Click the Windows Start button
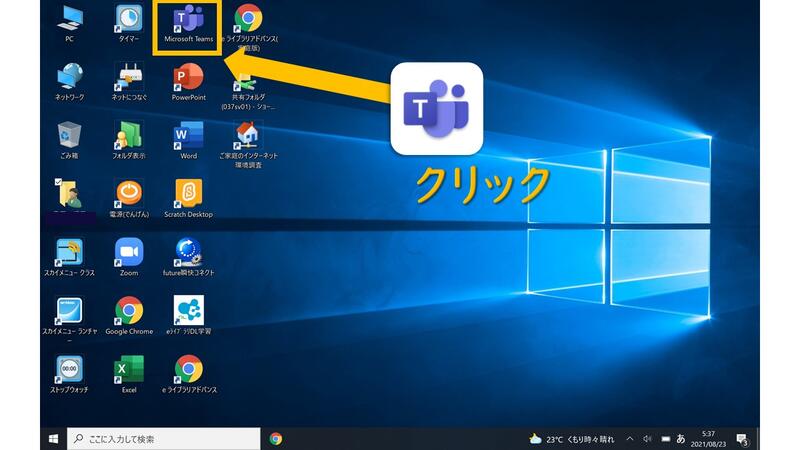Screen dimensions: 800x450 (52, 438)
